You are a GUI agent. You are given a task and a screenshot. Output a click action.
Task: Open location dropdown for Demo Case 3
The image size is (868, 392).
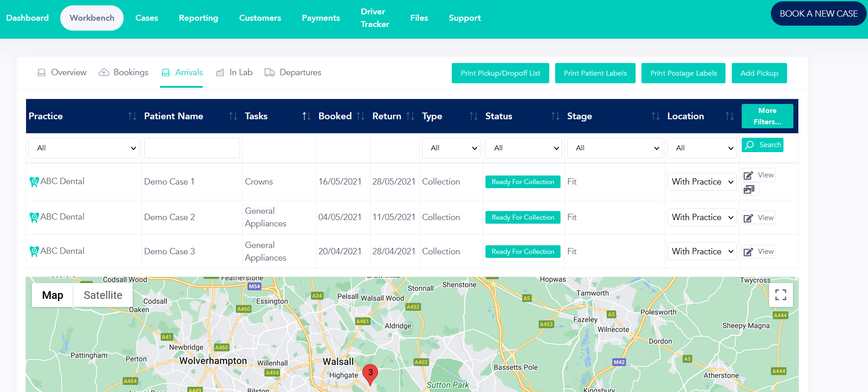coord(702,252)
